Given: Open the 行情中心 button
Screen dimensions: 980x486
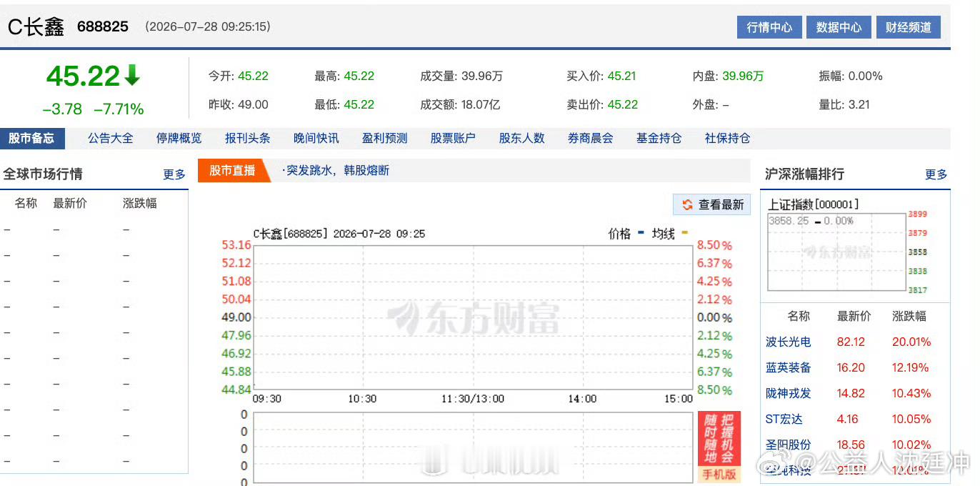Looking at the screenshot, I should tap(769, 27).
